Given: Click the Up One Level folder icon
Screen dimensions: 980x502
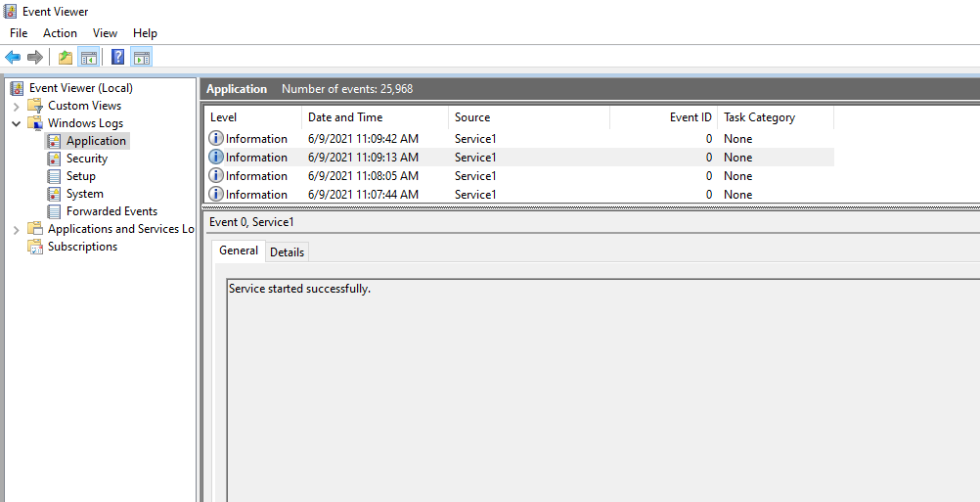Looking at the screenshot, I should 65,58.
